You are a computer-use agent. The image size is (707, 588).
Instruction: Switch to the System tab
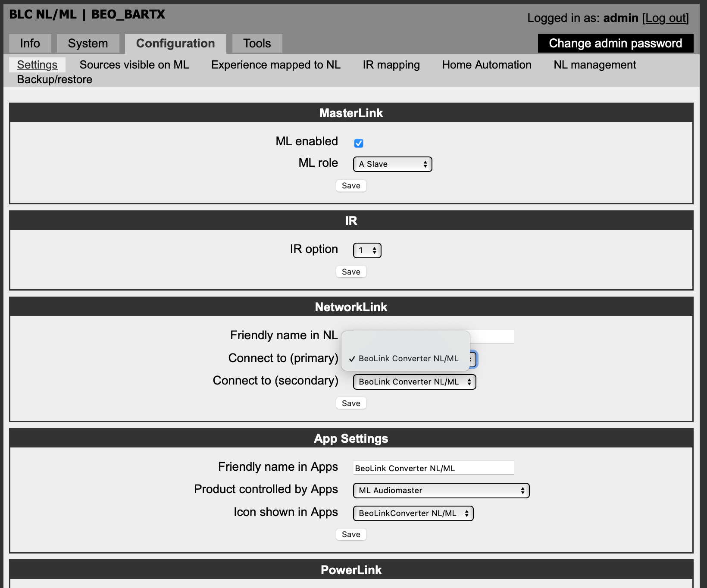pyautogui.click(x=88, y=44)
